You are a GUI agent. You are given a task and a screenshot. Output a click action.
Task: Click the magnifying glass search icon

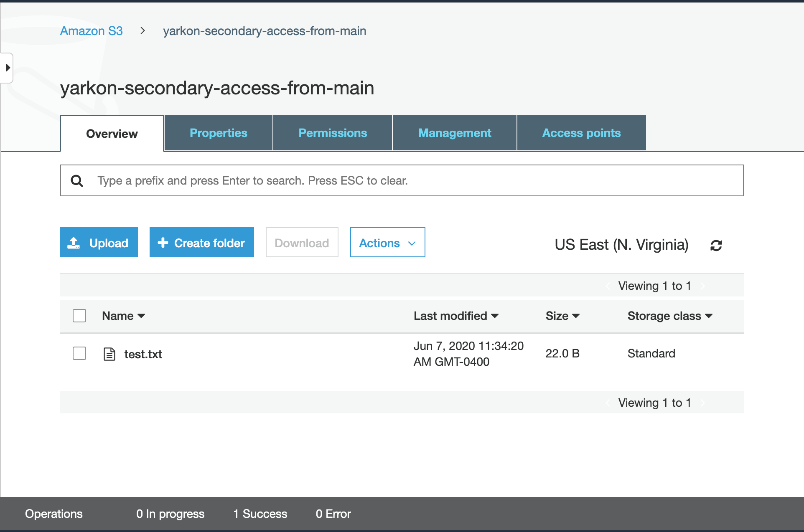pos(77,181)
